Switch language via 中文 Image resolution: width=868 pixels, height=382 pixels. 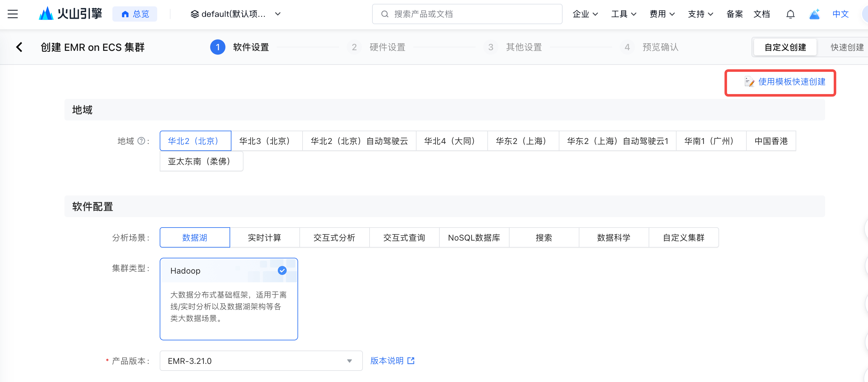(840, 14)
